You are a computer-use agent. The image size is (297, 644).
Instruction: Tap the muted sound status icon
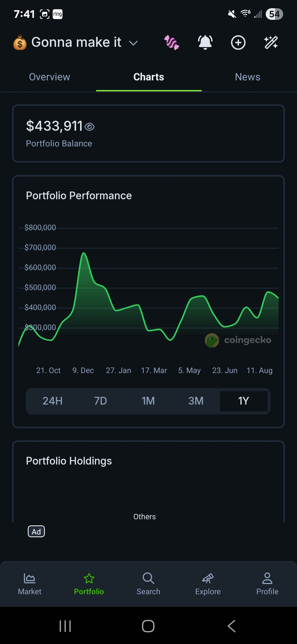[232, 14]
